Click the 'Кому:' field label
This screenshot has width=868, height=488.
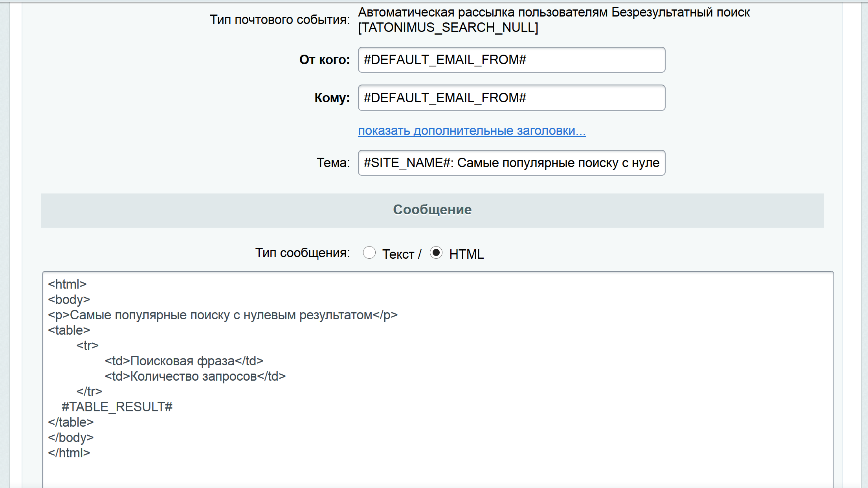(x=332, y=98)
